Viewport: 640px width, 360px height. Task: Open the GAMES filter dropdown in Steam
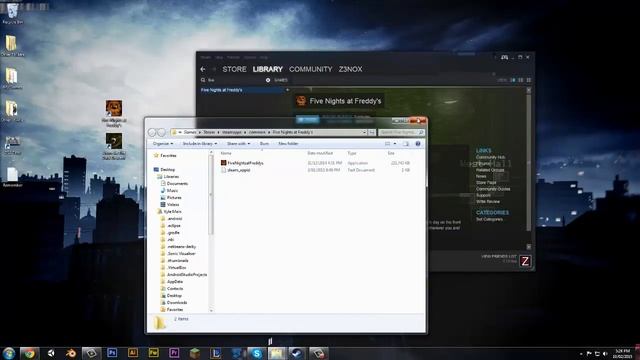(x=281, y=80)
